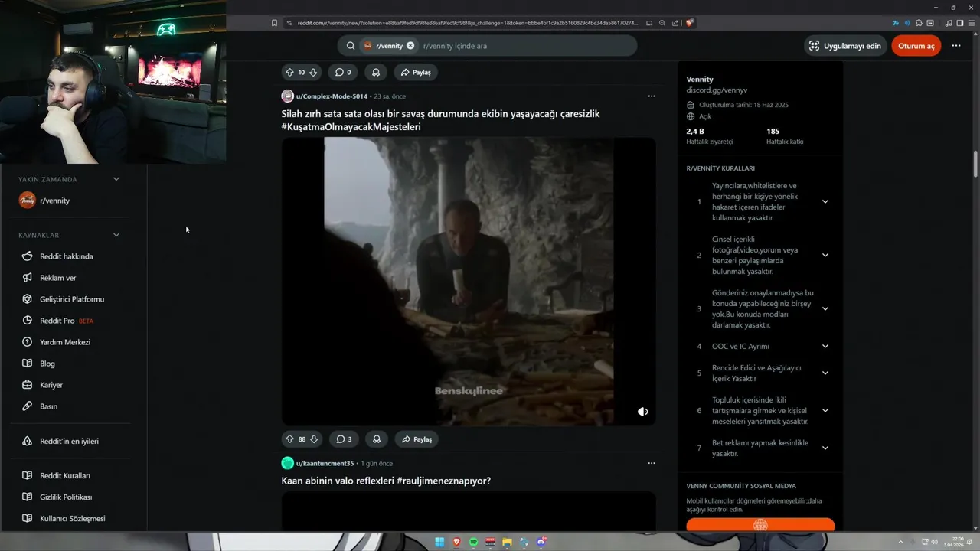Open comments on the post with 3 comments
Viewport: 980px width, 551px height.
tap(343, 439)
